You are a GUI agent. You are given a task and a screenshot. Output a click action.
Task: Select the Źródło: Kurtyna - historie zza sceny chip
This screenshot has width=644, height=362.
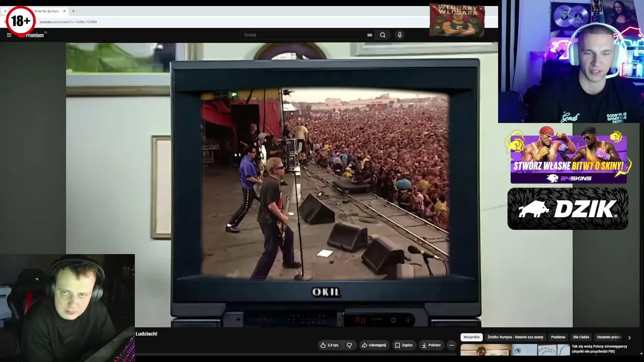[x=515, y=337]
